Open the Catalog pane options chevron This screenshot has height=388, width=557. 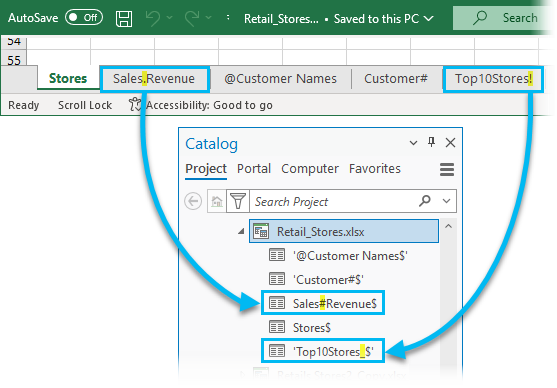(413, 143)
